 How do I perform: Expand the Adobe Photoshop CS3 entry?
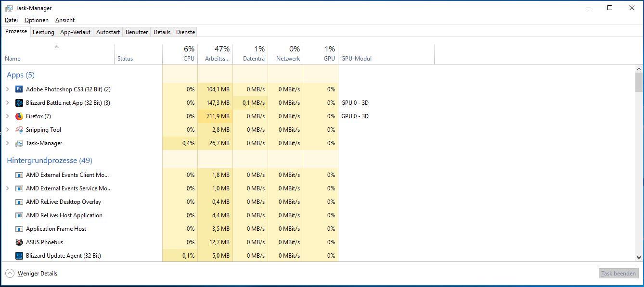click(x=7, y=89)
